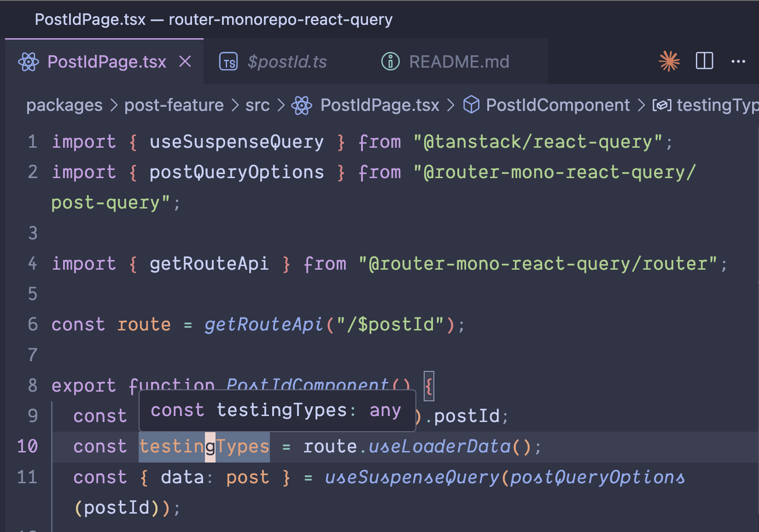759x532 pixels.
Task: Click getRouteApi in the line 4 import
Action: [x=209, y=264]
